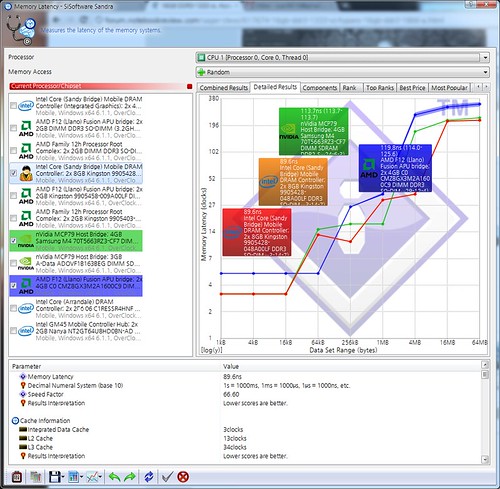Click the pin icon beside Decimal Numeral System
Image resolution: width=500 pixels, height=489 pixels.
23,385
